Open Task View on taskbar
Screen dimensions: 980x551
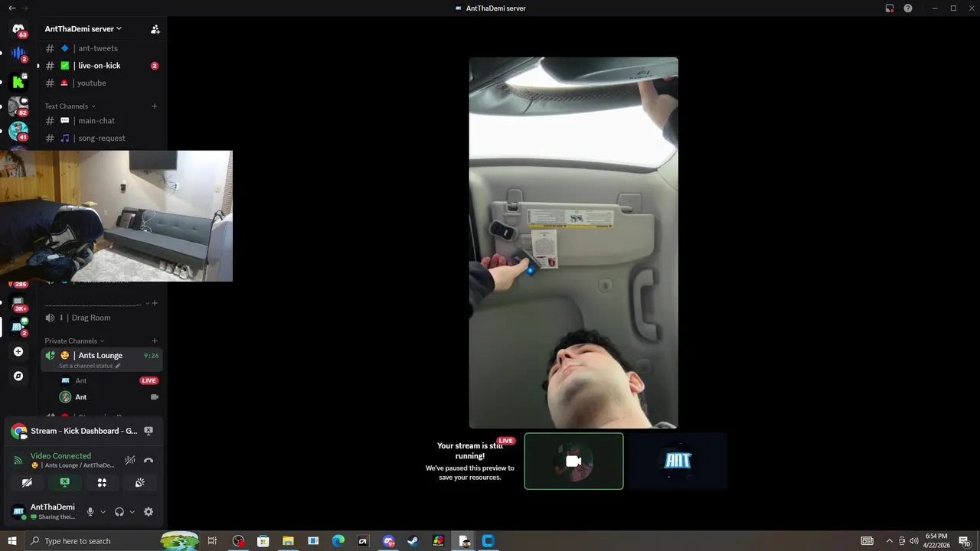(x=213, y=541)
